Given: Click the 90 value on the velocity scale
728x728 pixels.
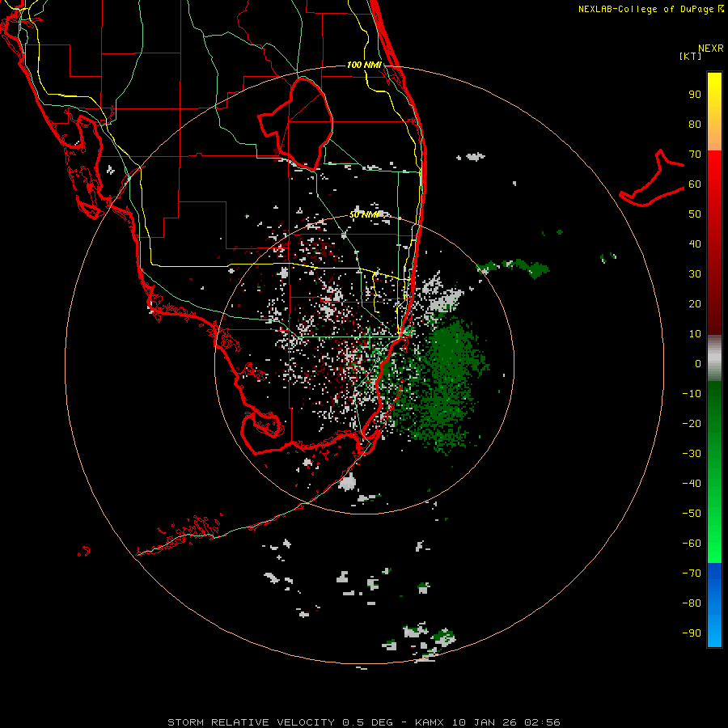Looking at the screenshot, I should (695, 95).
